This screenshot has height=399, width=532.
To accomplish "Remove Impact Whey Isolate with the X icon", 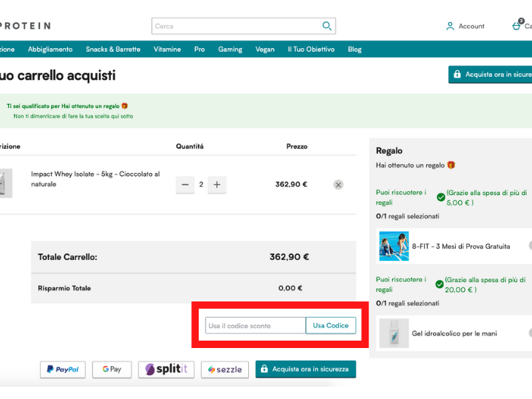I will [338, 185].
